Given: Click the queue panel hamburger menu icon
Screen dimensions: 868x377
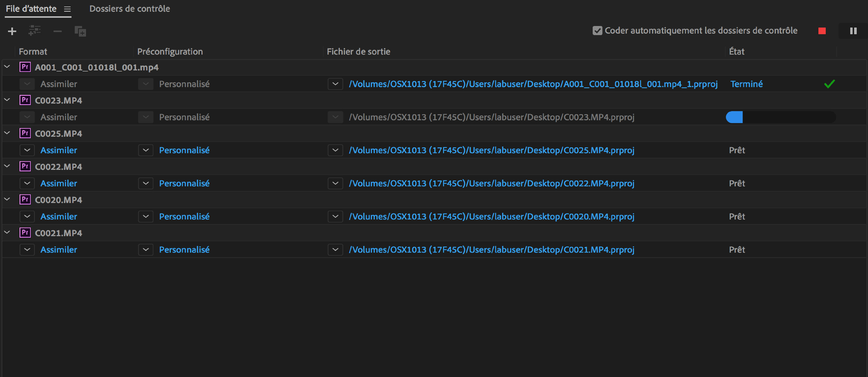Looking at the screenshot, I should tap(67, 9).
